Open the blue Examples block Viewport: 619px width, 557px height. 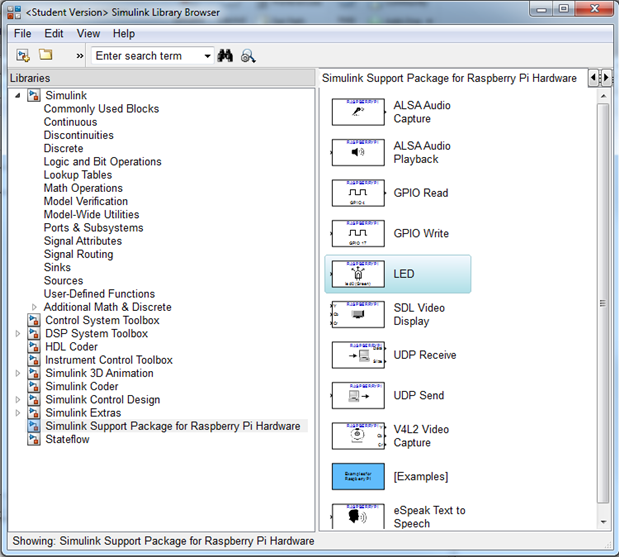point(358,476)
